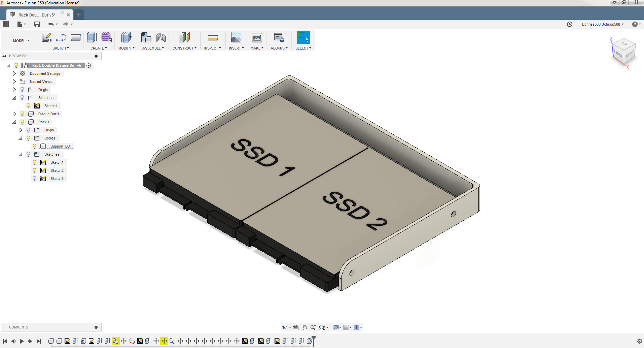Click the Save icon
Viewport: 644px width, 348px height.
click(37, 24)
